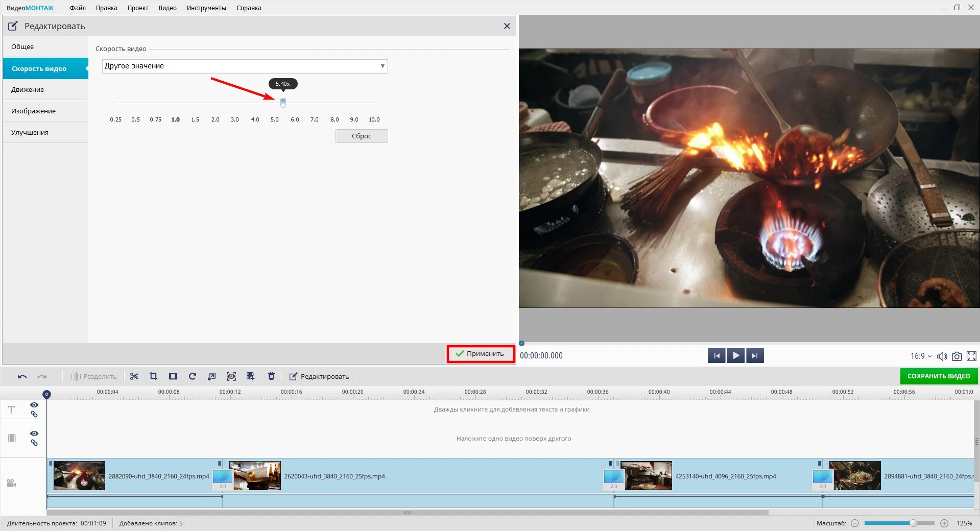Toggle overlay video track visibility eye

tap(34, 433)
